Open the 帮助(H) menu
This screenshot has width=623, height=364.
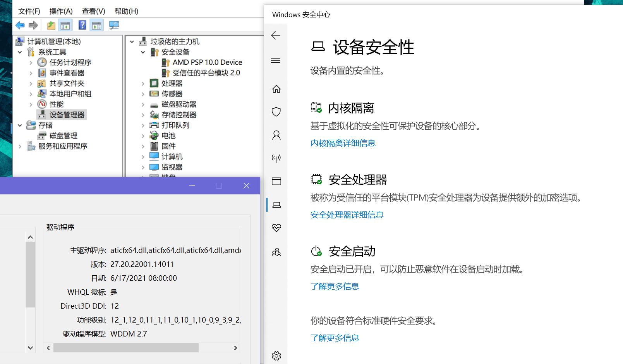[127, 11]
